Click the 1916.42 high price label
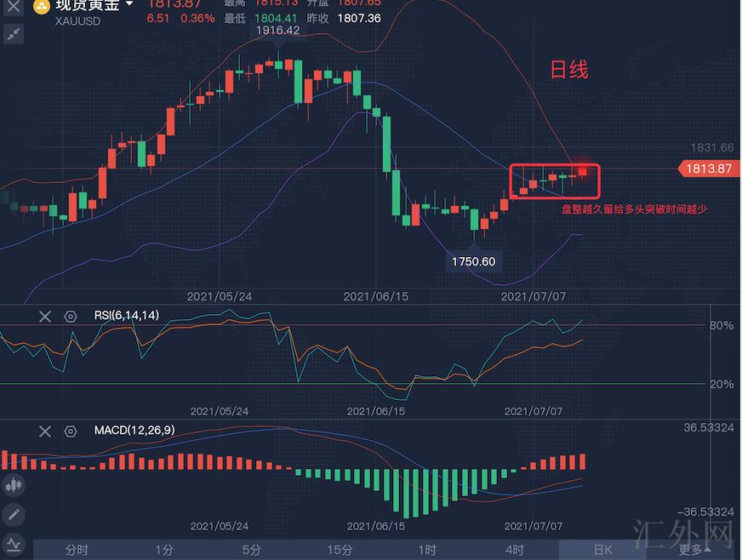The width and height of the screenshot is (742, 560). [277, 31]
